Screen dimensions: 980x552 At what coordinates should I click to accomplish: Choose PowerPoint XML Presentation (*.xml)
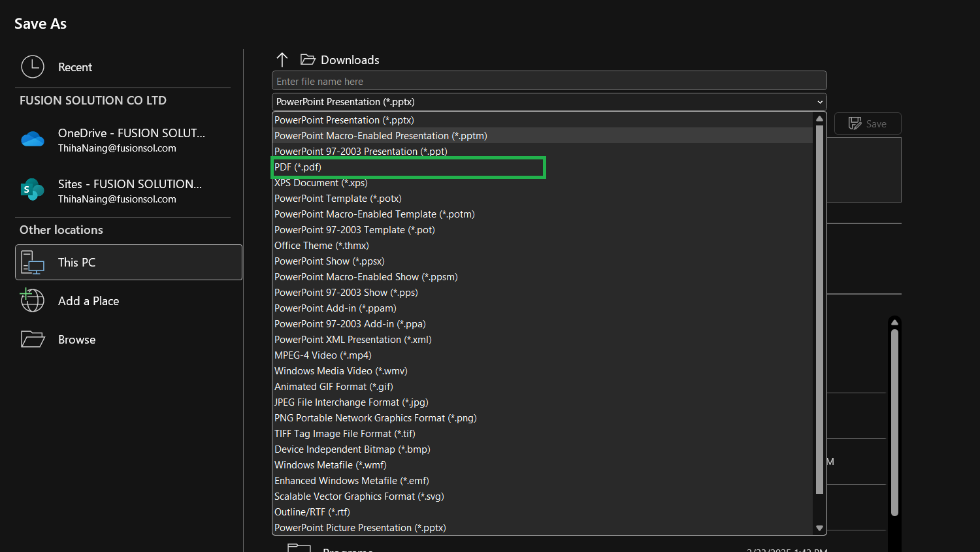click(543, 340)
